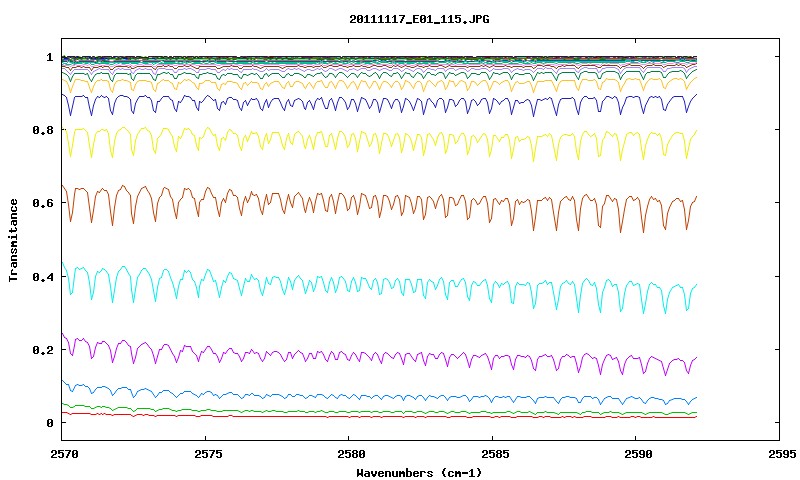Click the y-axis tick label 0.8
Image resolution: width=800 pixels, height=480 pixels.
[x=42, y=130]
